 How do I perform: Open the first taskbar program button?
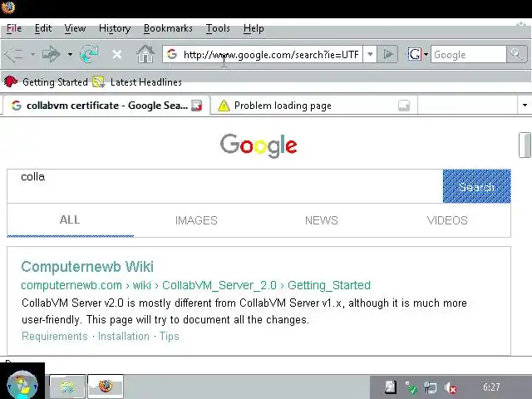coord(67,387)
